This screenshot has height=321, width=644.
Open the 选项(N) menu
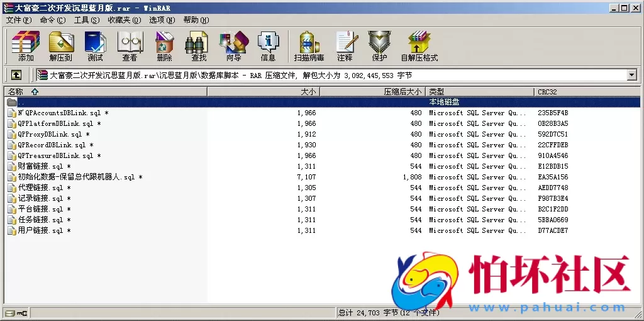point(162,20)
